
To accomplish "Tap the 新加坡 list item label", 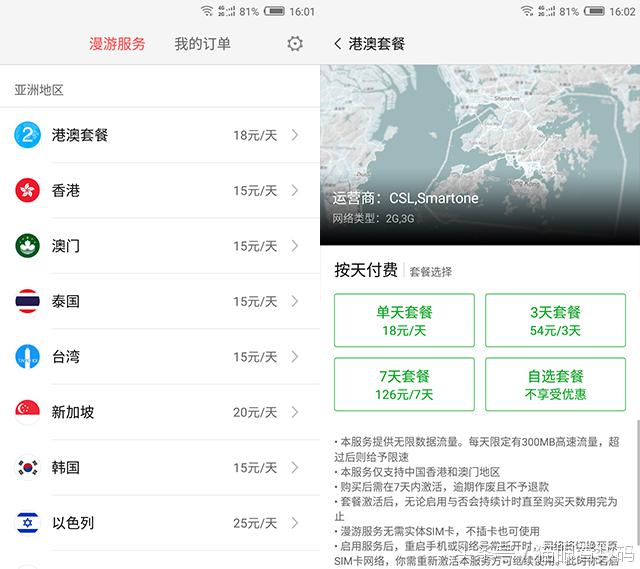I will tap(73, 412).
